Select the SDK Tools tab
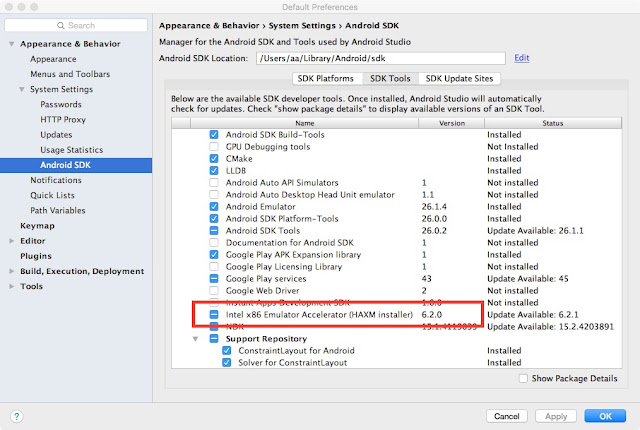This screenshot has width=640, height=430. 390,78
